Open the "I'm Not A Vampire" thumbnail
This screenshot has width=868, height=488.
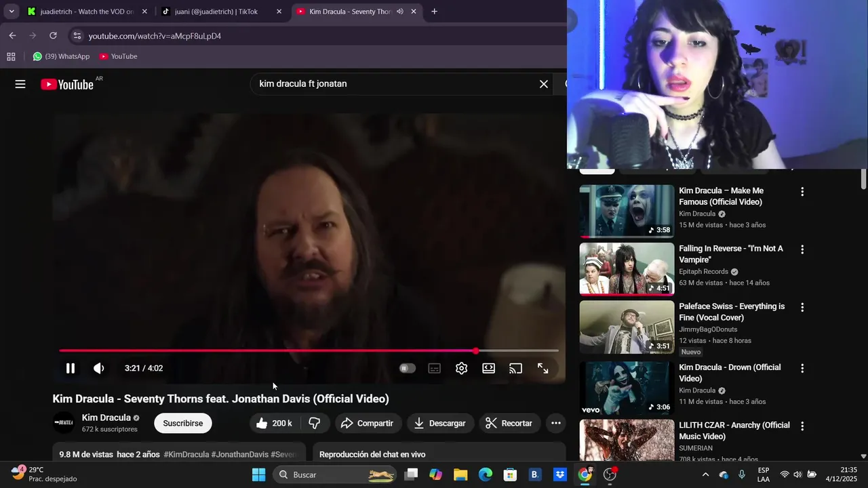[627, 269]
